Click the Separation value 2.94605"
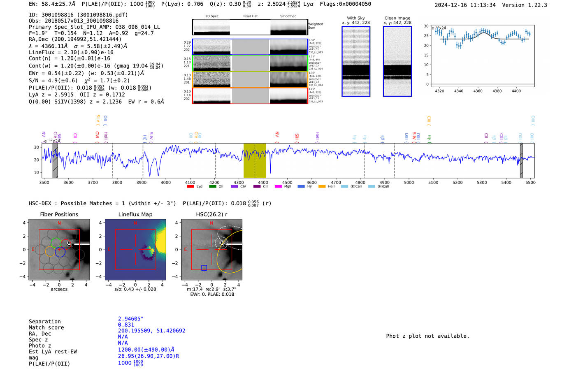576x392 pixels. point(130,319)
